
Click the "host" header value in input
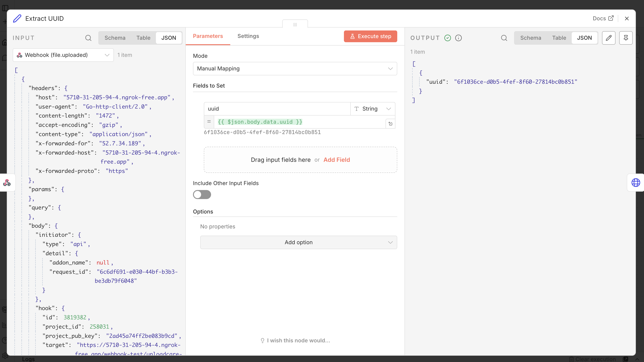click(x=117, y=97)
